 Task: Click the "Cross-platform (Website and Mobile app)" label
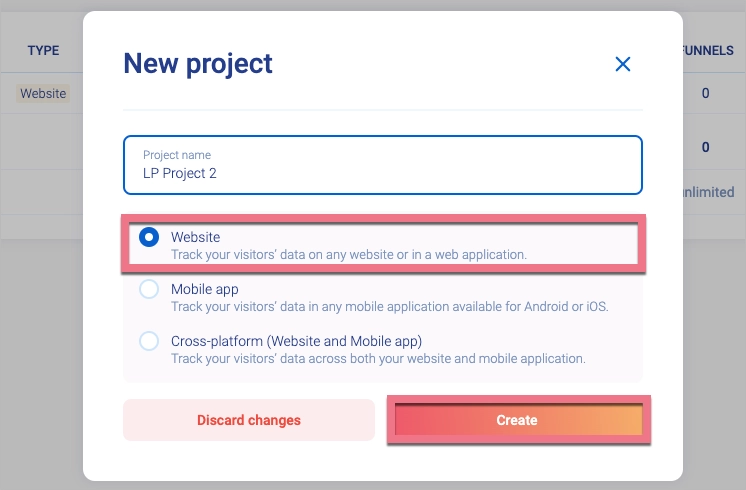[x=296, y=341]
